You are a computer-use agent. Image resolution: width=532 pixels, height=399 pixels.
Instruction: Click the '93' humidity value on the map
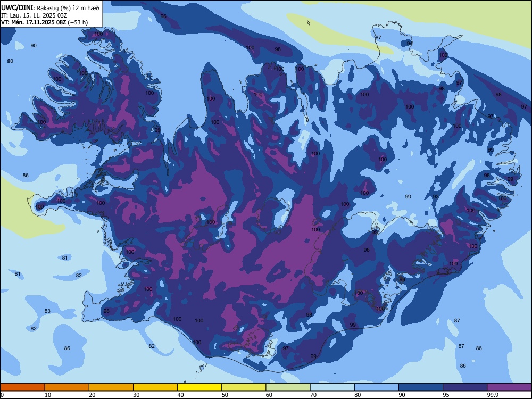pos(436,196)
